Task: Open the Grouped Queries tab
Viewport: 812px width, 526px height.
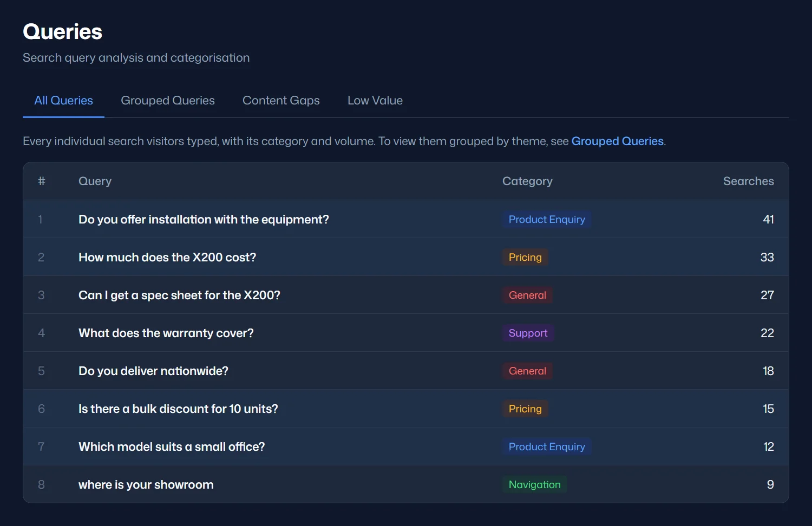Action: 168,101
